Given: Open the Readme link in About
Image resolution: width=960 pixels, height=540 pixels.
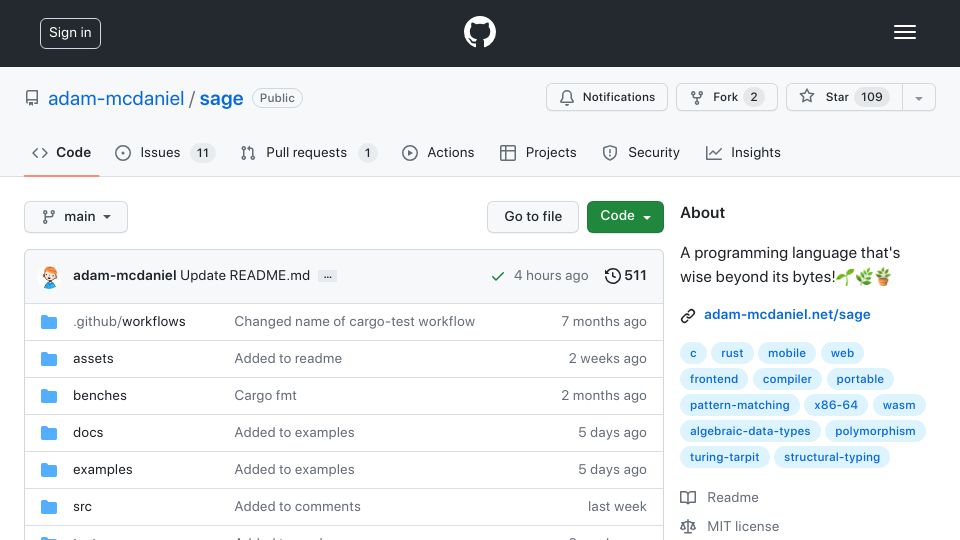Looking at the screenshot, I should coord(719,497).
